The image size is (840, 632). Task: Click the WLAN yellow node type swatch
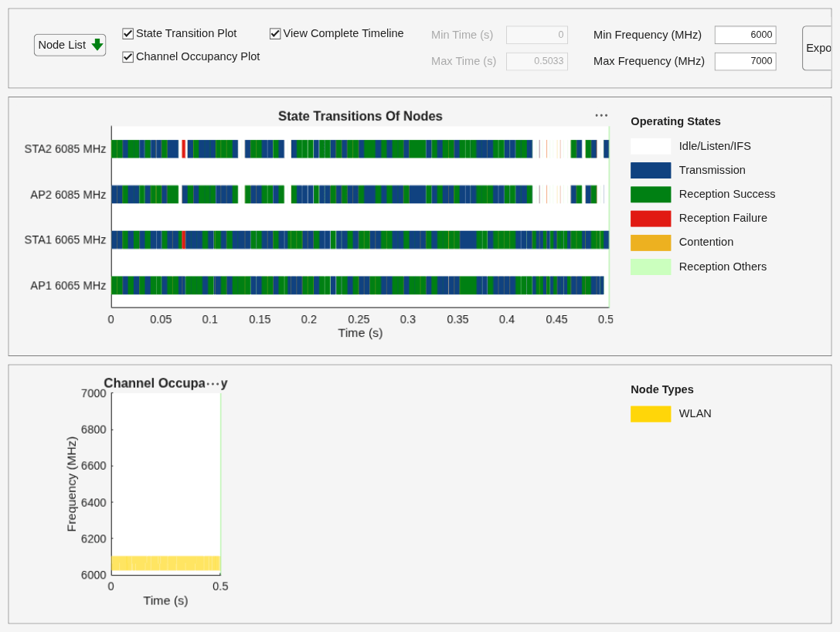(x=651, y=414)
